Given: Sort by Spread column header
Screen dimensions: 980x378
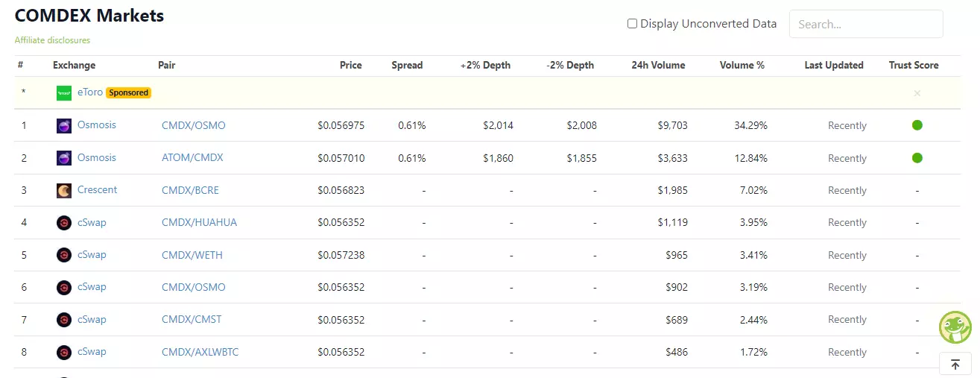Looking at the screenshot, I should tap(407, 65).
